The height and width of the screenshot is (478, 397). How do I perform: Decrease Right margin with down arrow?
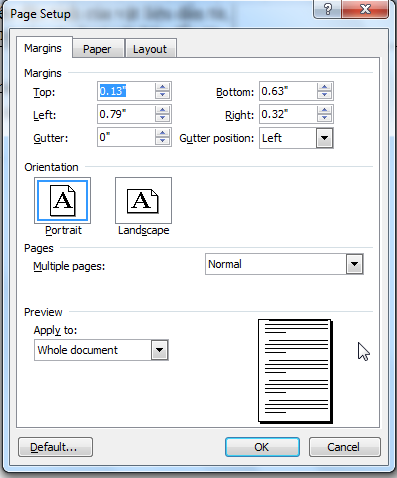click(324, 118)
